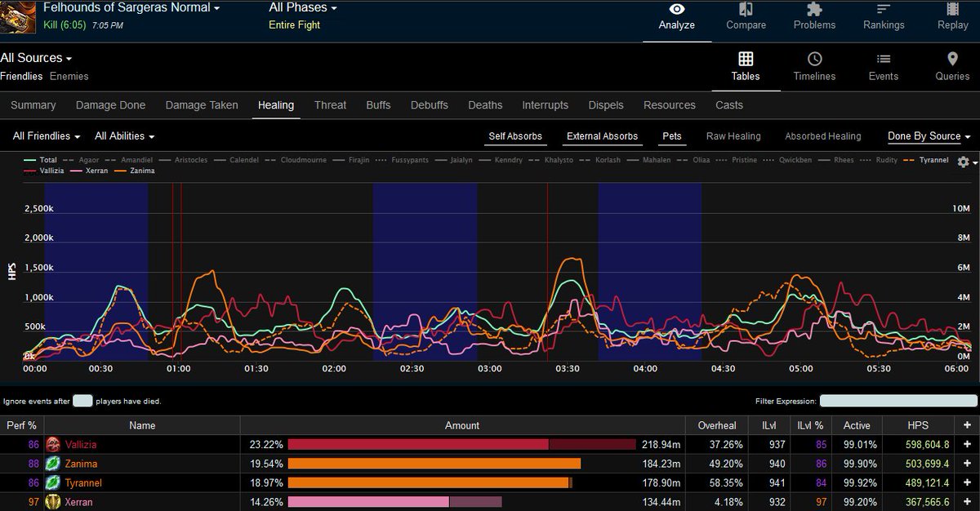This screenshot has width=980, height=511.
Task: Open the Compare view icon
Action: pos(746,10)
